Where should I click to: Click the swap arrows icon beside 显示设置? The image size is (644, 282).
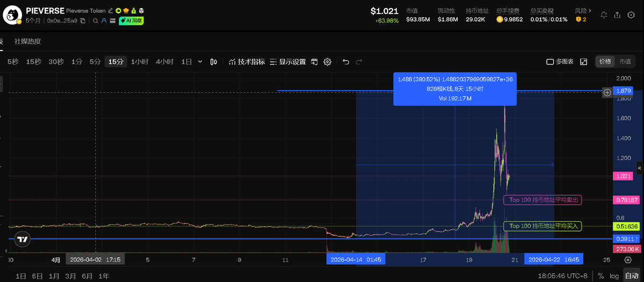point(315,62)
